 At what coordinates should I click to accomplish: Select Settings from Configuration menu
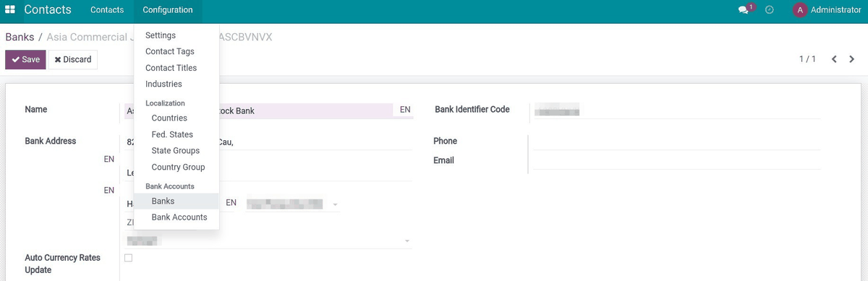click(x=161, y=35)
